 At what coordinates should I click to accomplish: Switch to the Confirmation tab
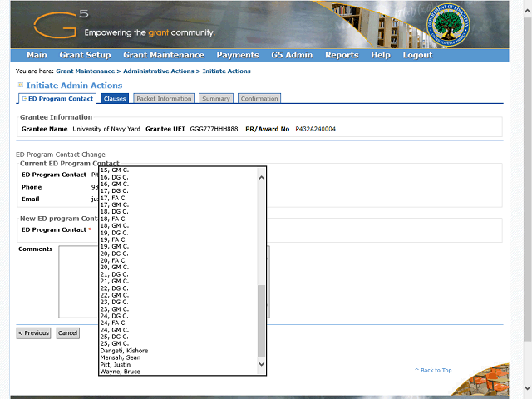point(259,99)
